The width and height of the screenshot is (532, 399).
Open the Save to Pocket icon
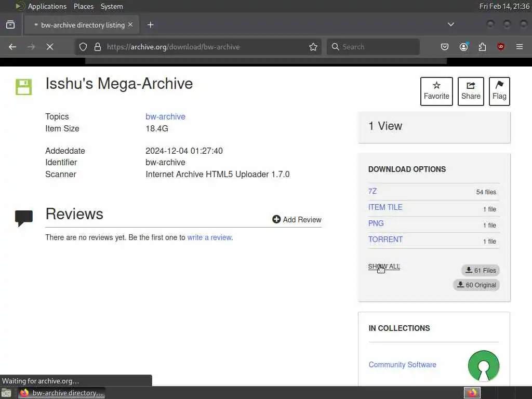click(x=445, y=47)
